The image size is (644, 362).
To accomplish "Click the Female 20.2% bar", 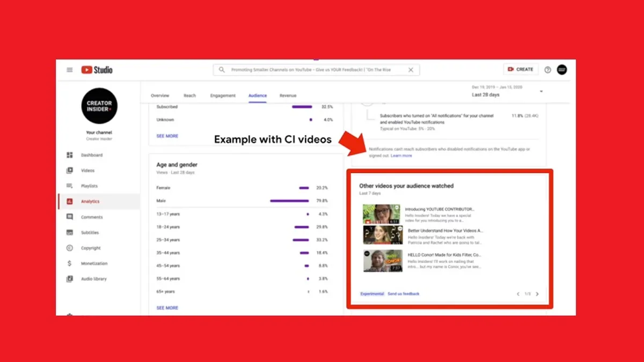I will 304,188.
